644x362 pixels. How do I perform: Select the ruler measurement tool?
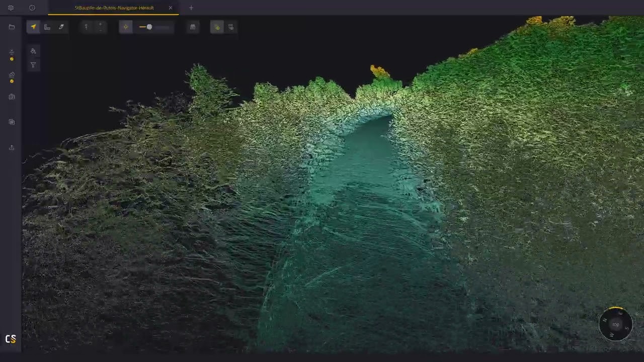tap(47, 27)
